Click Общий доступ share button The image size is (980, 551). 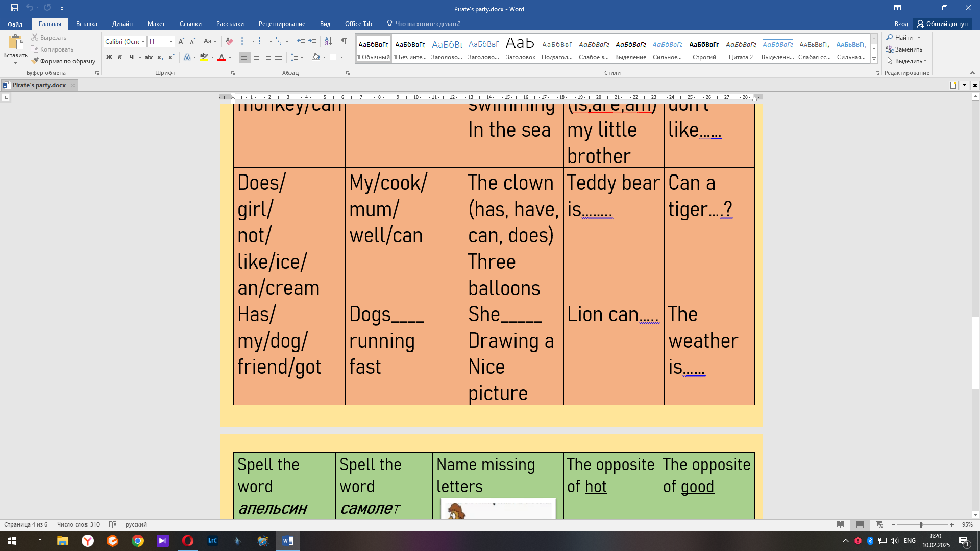942,23
